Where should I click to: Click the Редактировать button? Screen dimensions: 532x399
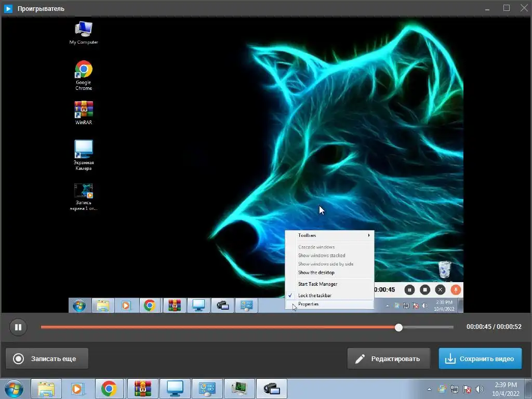[x=389, y=358]
